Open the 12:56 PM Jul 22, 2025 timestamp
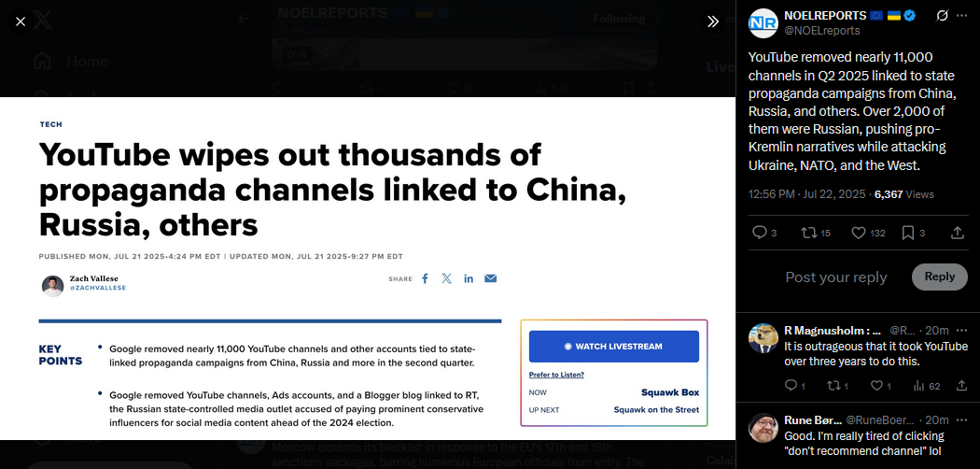The image size is (980, 469). point(807,193)
